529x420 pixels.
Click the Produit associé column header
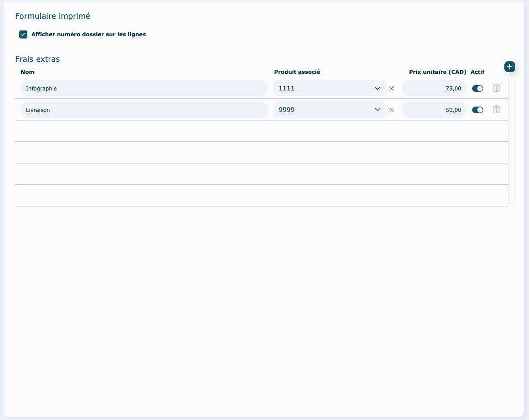pos(297,72)
